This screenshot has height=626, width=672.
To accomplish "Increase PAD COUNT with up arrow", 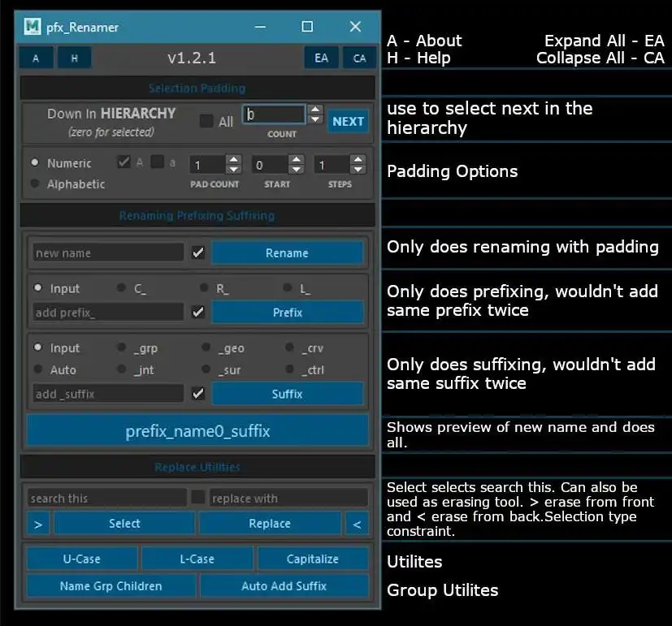I will click(233, 160).
